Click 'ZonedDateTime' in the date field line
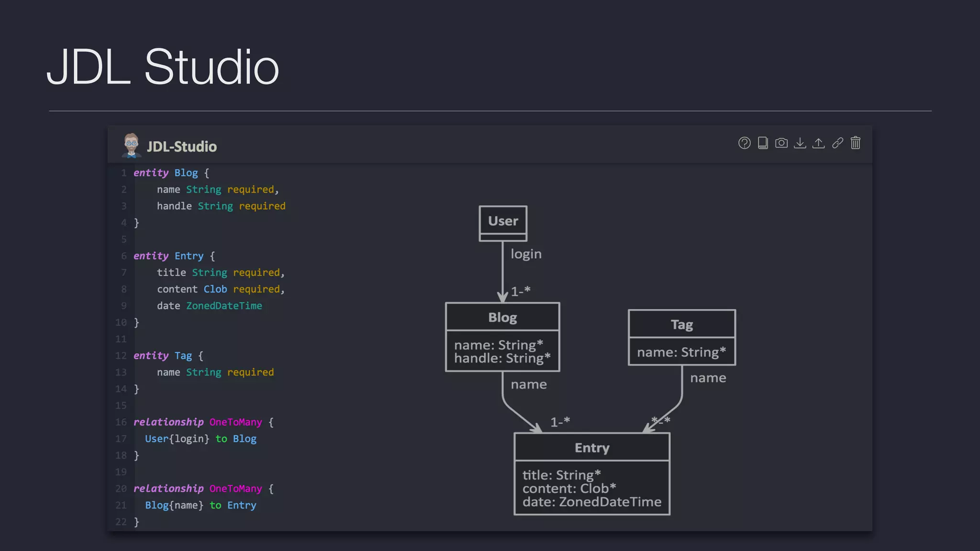 coord(224,306)
